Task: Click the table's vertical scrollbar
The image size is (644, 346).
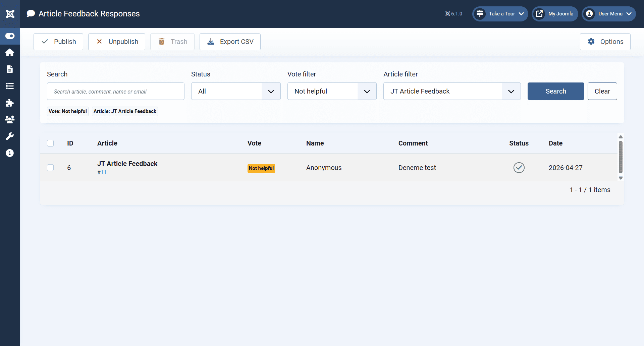Action: 621,157
